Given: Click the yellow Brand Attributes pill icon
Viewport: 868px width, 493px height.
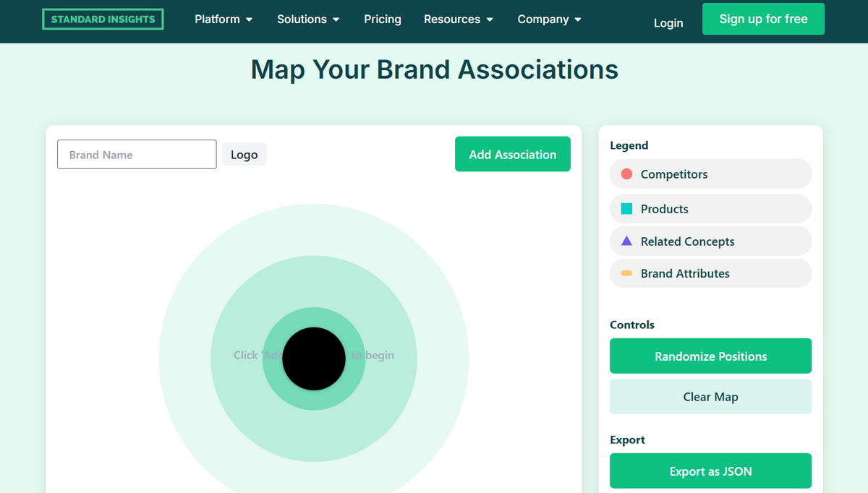Looking at the screenshot, I should pyautogui.click(x=627, y=273).
